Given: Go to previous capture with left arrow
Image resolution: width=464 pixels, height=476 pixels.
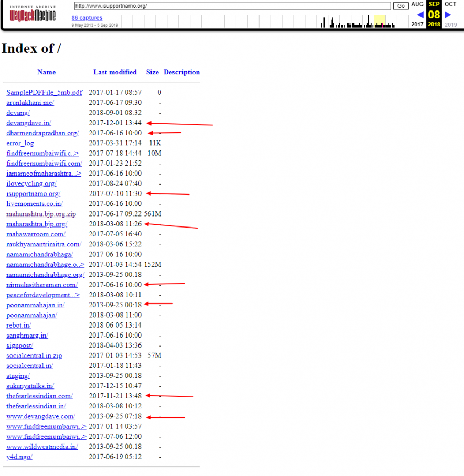Looking at the screenshot, I should click(x=420, y=15).
